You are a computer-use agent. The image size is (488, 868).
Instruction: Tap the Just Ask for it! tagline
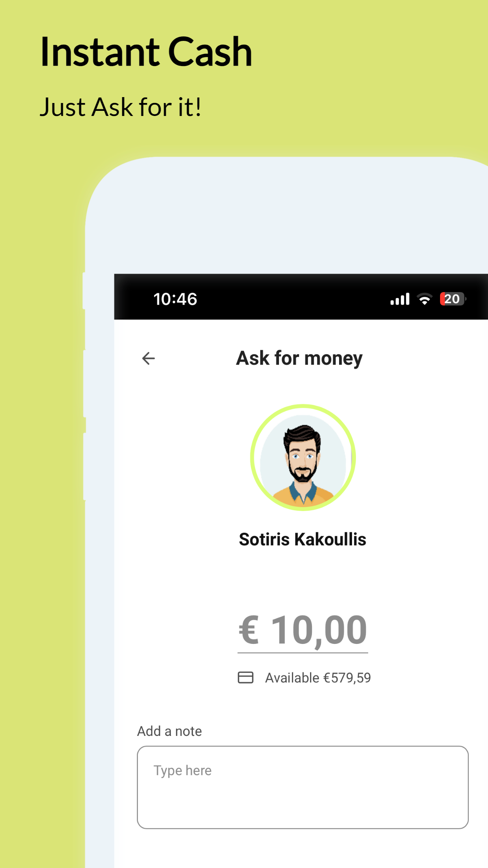tap(121, 107)
